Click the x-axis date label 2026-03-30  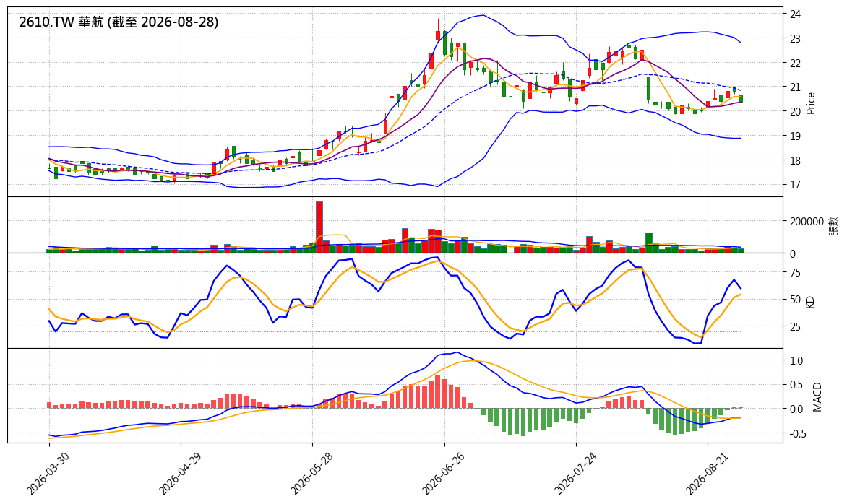point(48,474)
